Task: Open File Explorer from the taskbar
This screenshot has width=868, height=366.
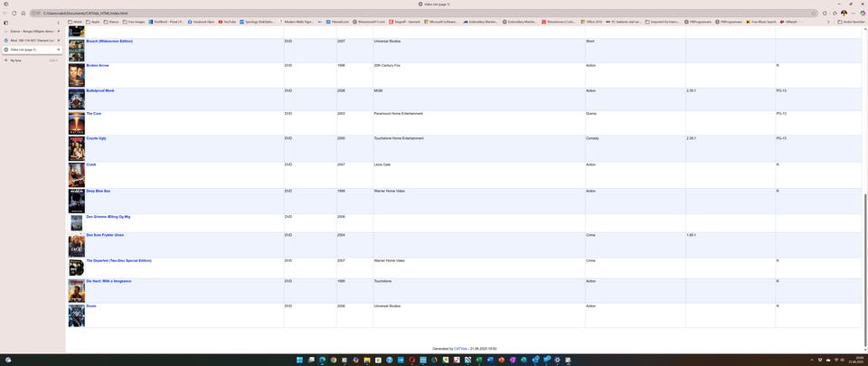Action: [x=367, y=360]
